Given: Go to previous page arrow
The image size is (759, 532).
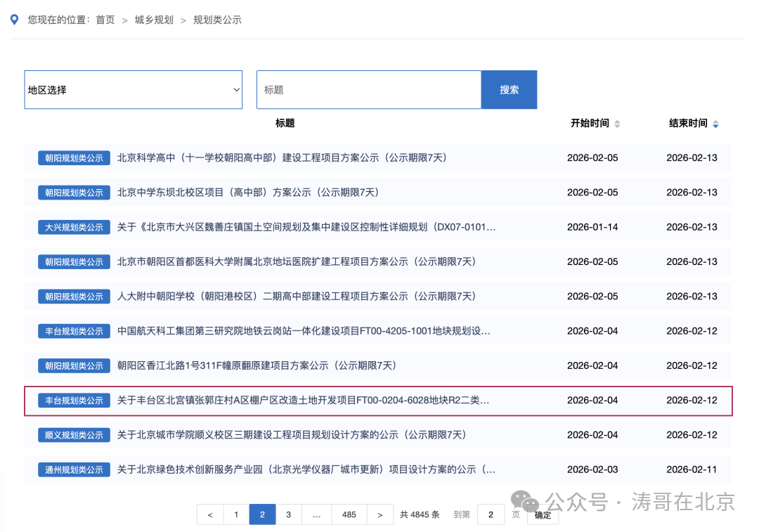Looking at the screenshot, I should pyautogui.click(x=210, y=514).
